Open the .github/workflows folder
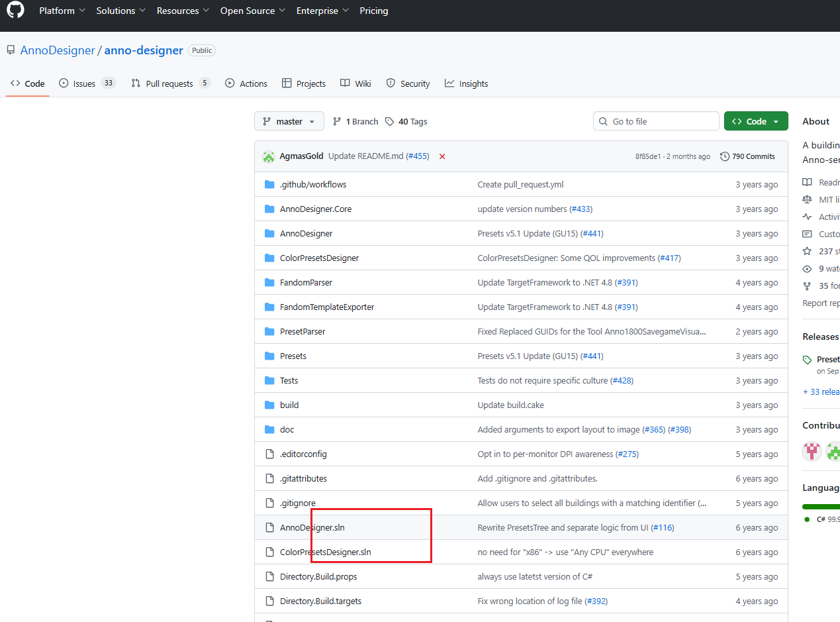840x622 pixels. pyautogui.click(x=313, y=184)
